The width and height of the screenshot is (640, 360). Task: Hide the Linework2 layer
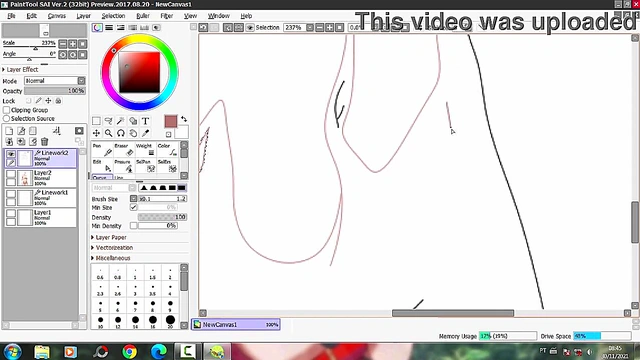pos(11,154)
